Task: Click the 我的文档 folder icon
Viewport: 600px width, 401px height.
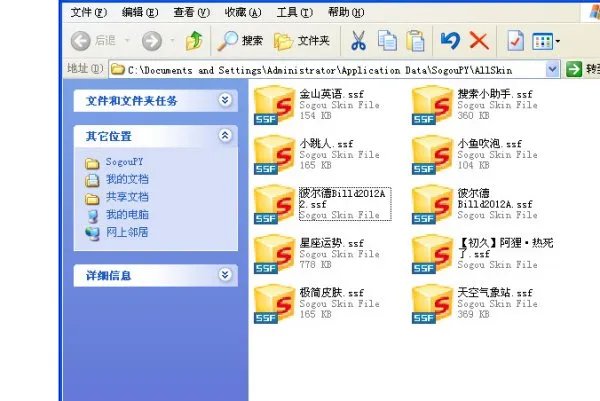Action: click(x=92, y=180)
